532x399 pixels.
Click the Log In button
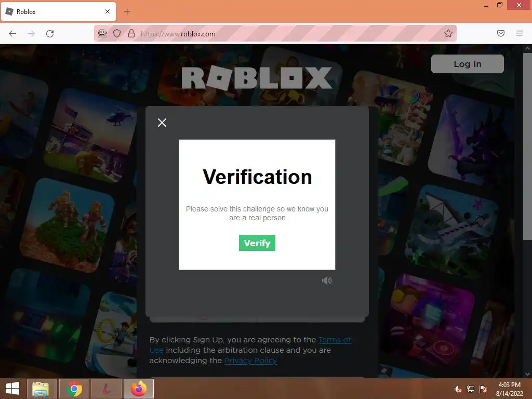(x=467, y=64)
